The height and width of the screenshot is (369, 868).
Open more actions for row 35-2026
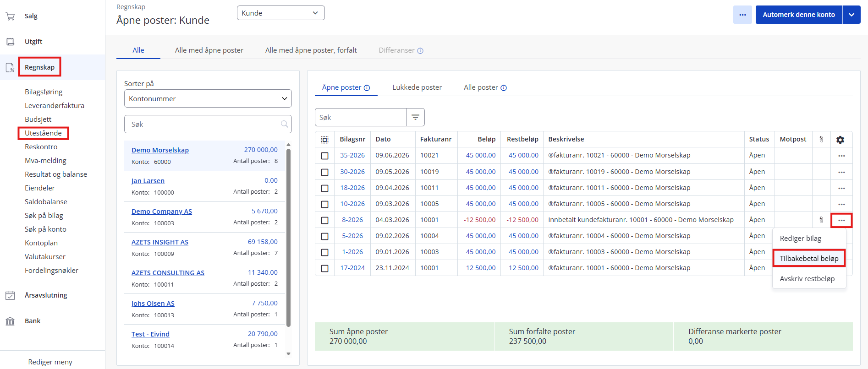coord(841,156)
